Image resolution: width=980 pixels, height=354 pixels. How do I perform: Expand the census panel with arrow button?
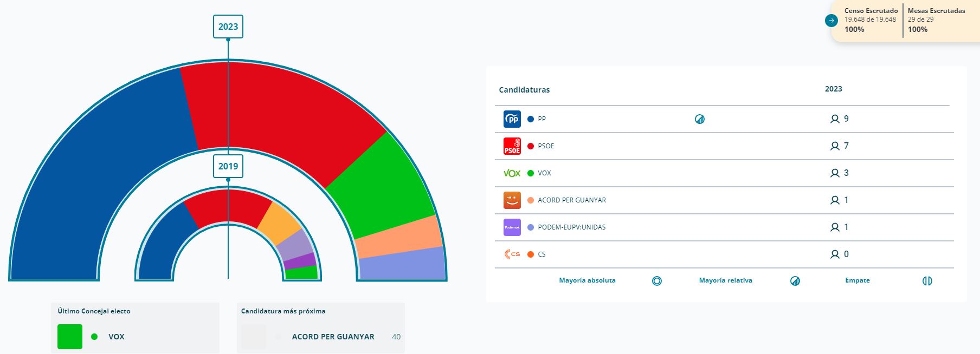(831, 21)
